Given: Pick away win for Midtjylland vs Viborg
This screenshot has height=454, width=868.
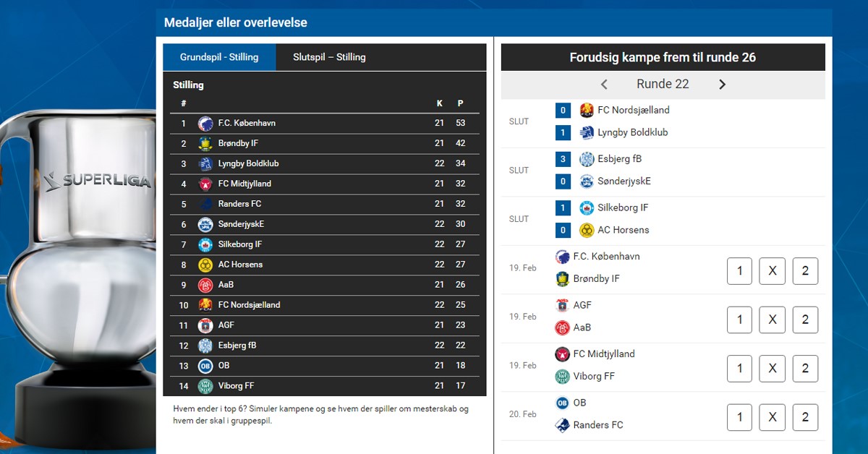Looking at the screenshot, I should 805,369.
